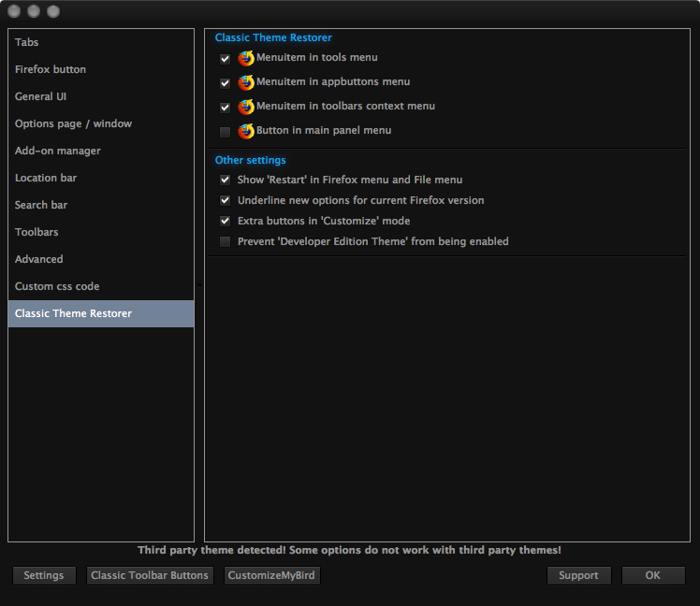Switch to Custom css code category
Image resolution: width=700 pixels, height=606 pixels.
tap(101, 286)
